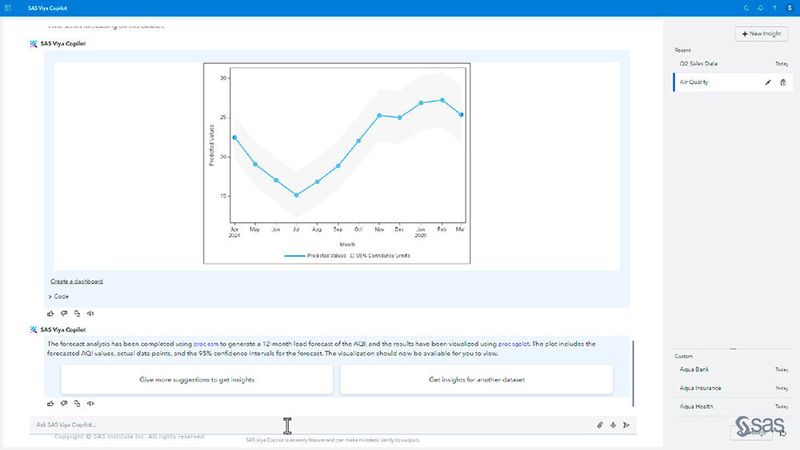Read aloud the forecast summary message

pos(90,403)
